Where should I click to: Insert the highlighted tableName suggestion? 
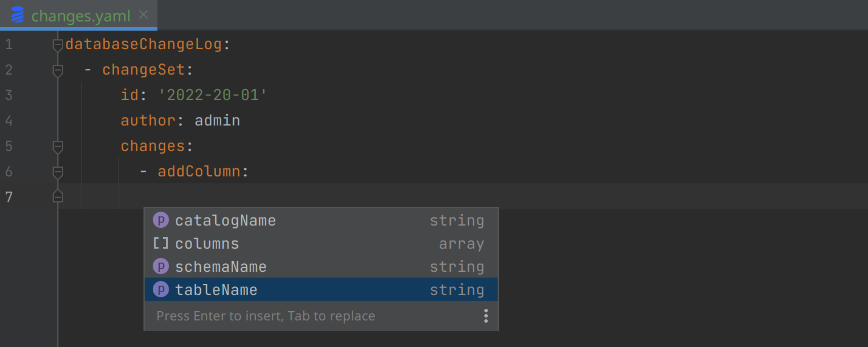(216, 290)
